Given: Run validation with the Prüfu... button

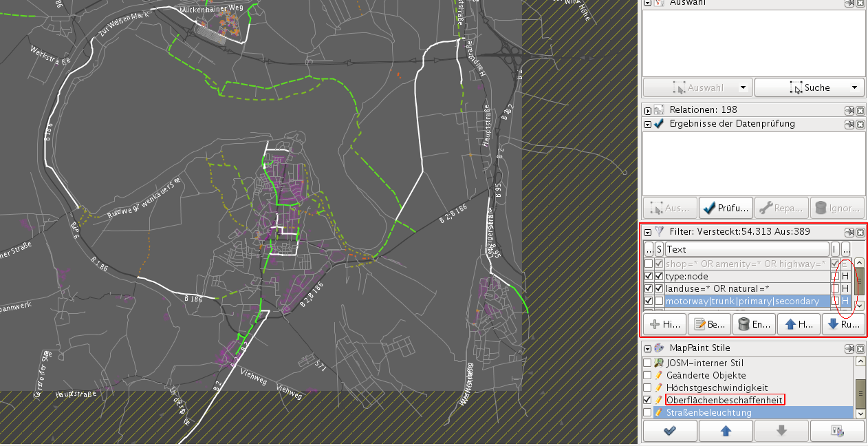Looking at the screenshot, I should click(725, 207).
